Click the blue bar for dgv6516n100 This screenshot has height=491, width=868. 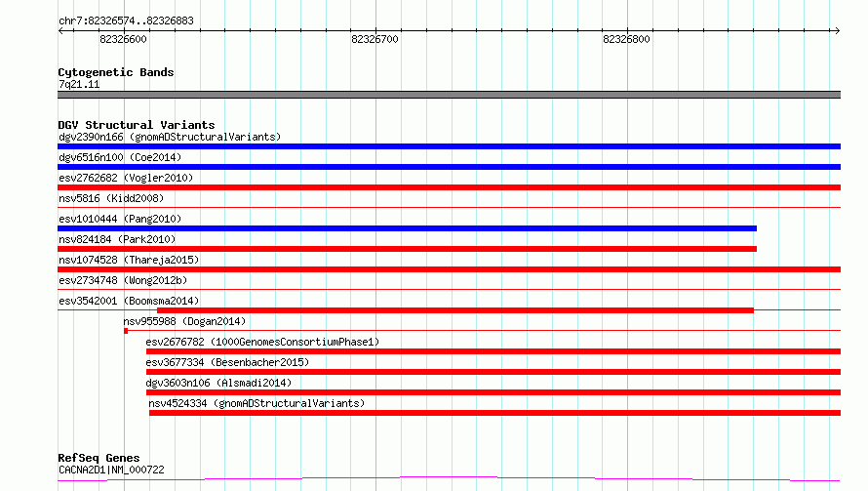pos(449,167)
